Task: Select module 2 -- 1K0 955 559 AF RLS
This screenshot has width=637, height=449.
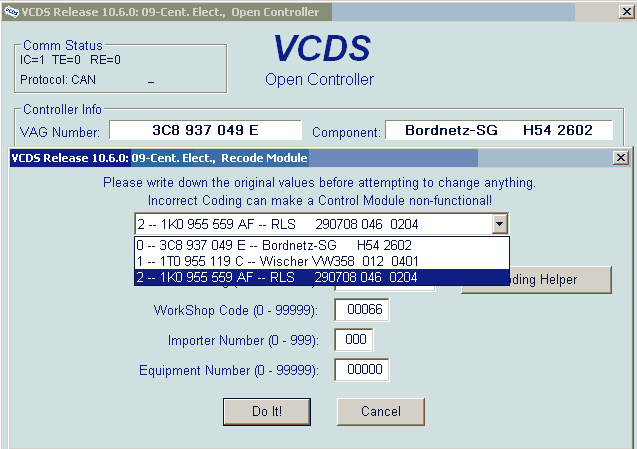Action: (322, 277)
